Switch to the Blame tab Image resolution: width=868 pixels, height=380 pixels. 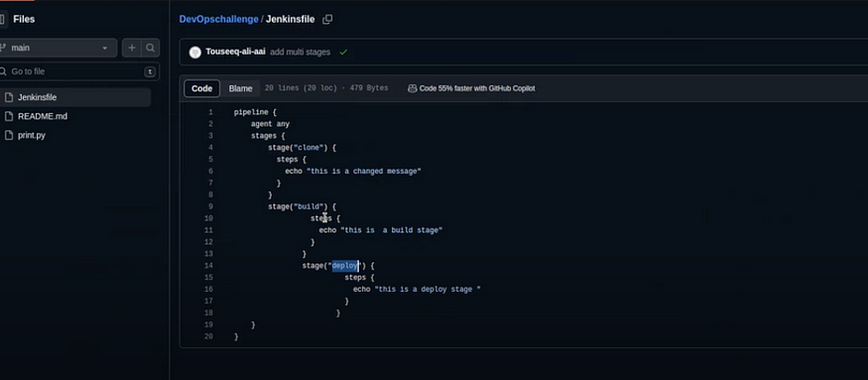click(x=240, y=88)
